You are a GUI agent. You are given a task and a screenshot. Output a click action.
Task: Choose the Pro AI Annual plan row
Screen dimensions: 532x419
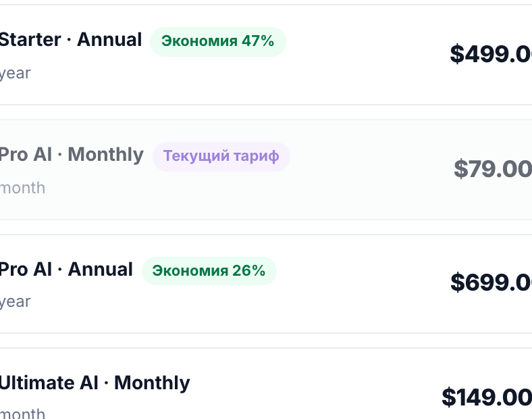point(266,284)
